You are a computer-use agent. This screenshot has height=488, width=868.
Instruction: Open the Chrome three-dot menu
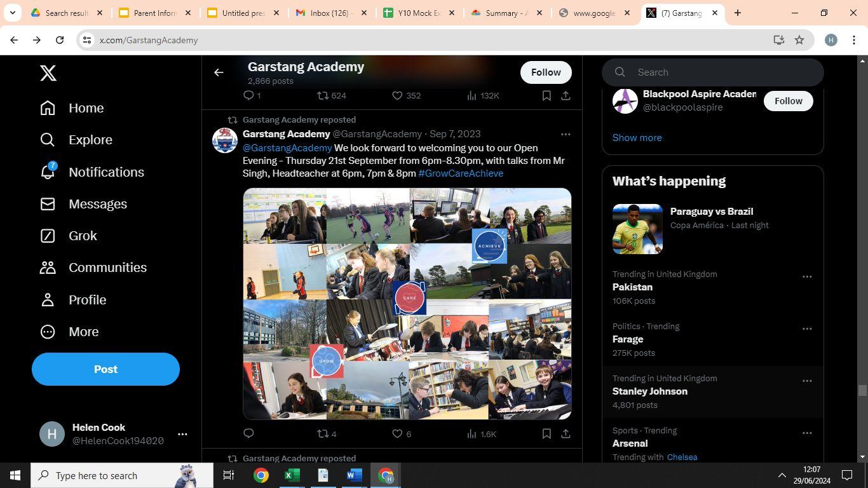pyautogui.click(x=853, y=40)
